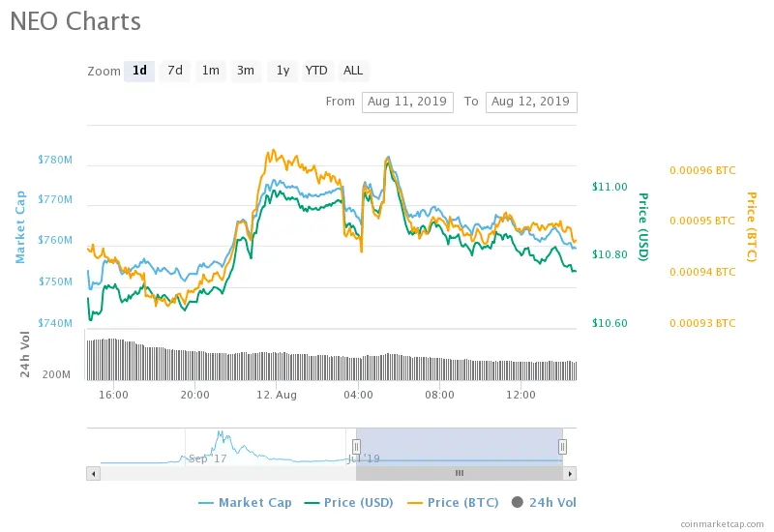Click the 0.00095 BTC axis label
The image size is (774, 532).
click(x=702, y=222)
